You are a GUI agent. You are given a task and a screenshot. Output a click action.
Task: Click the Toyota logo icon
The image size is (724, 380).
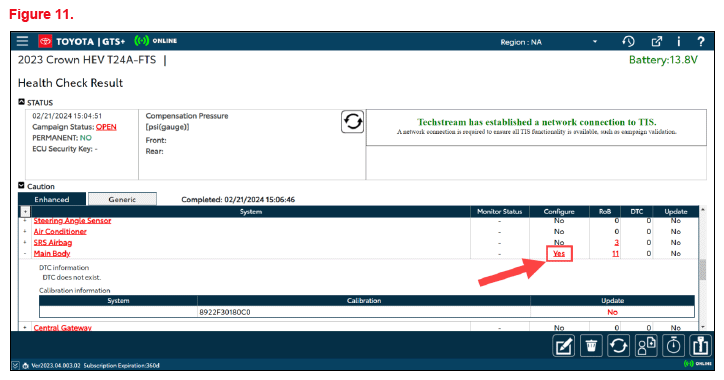point(45,42)
